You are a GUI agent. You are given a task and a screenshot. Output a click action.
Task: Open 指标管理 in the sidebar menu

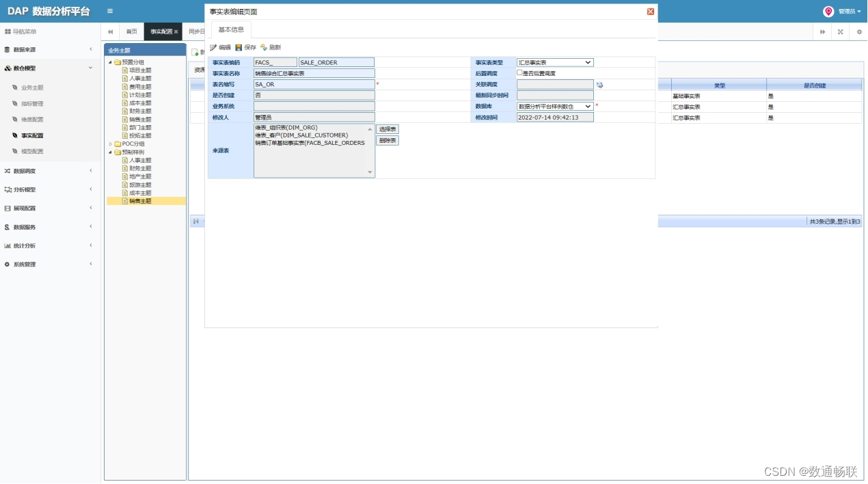click(31, 104)
